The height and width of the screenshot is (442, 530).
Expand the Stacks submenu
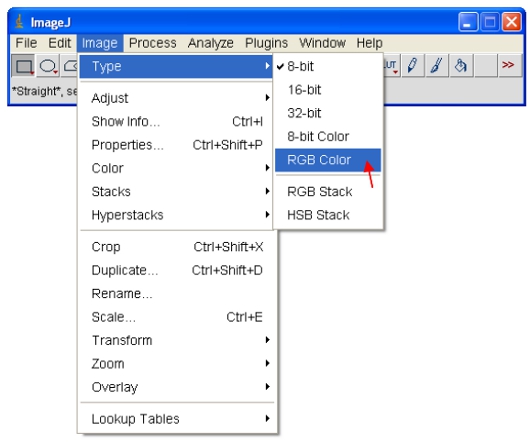pyautogui.click(x=176, y=191)
